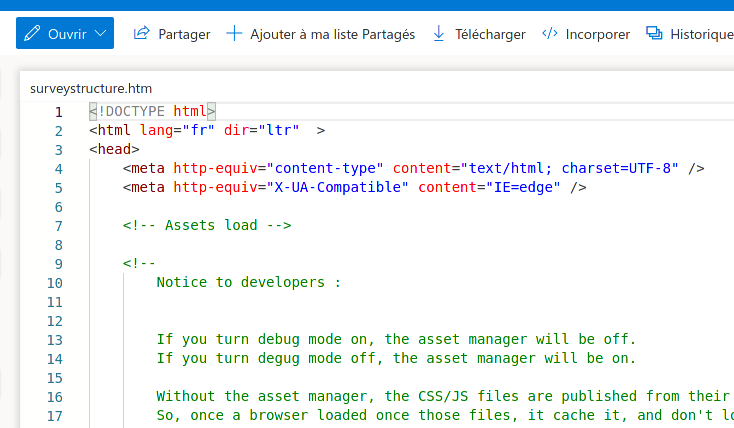The height and width of the screenshot is (428, 734).
Task: Place cursor on the DOCTYPE html line
Action: pos(152,112)
